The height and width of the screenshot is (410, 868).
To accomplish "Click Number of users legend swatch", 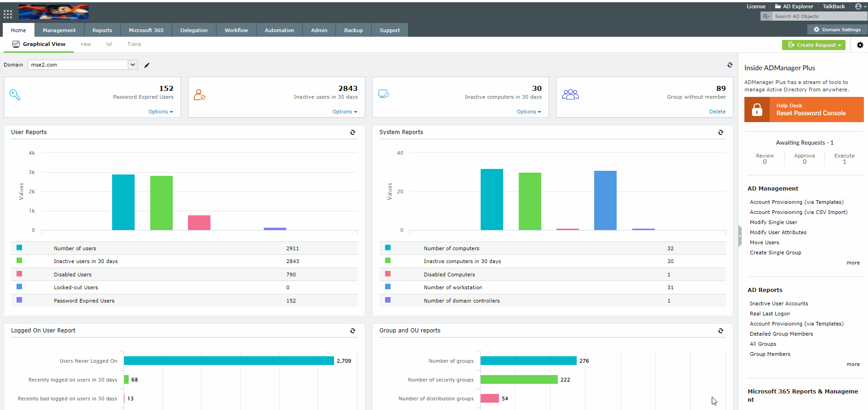I will point(19,247).
